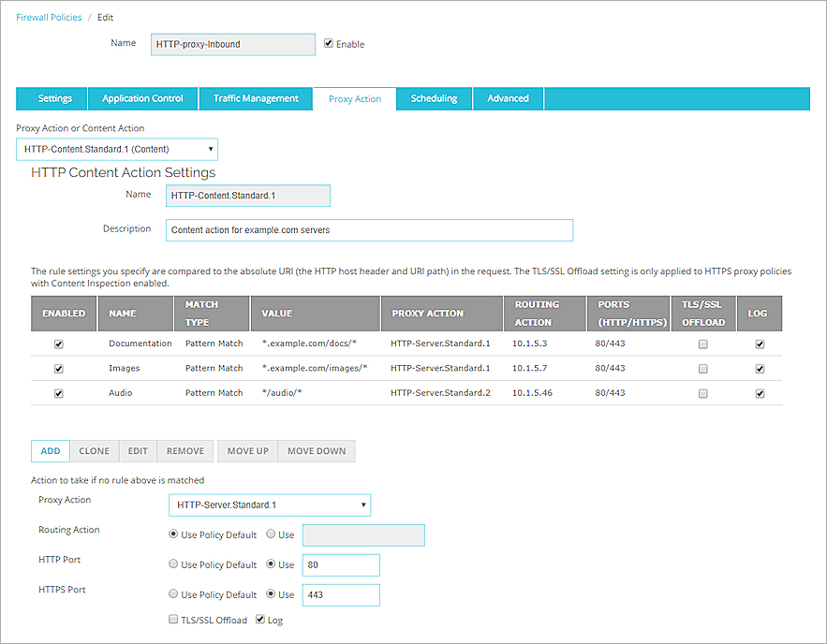
Task: Open the HTTP-Server.Standard.1 Proxy Action dropdown
Action: (270, 505)
